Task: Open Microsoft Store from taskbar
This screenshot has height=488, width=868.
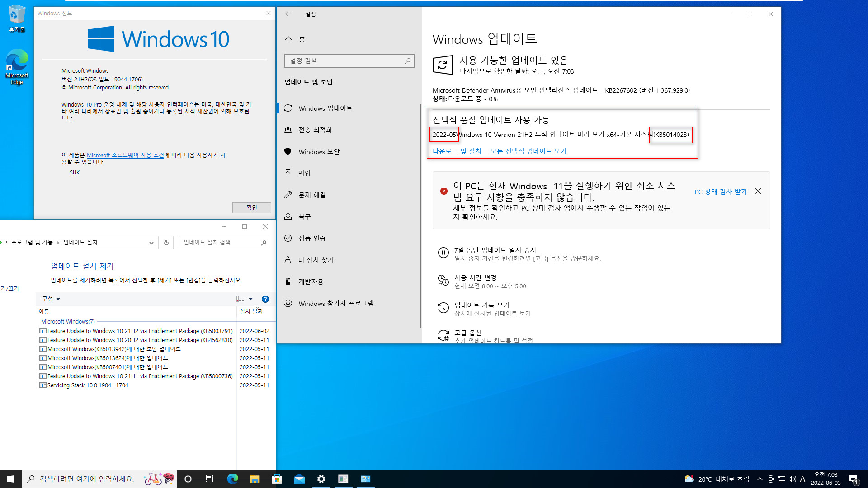Action: (277, 479)
